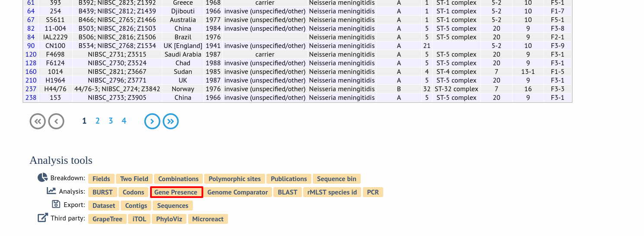The width and height of the screenshot is (644, 236).
Task: Launch the BURST analysis
Action: [x=103, y=192]
